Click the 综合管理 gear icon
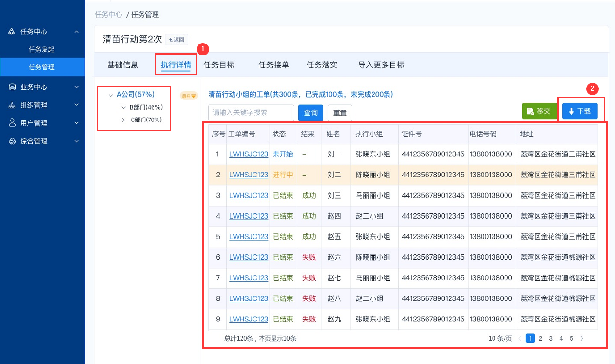 [x=12, y=142]
